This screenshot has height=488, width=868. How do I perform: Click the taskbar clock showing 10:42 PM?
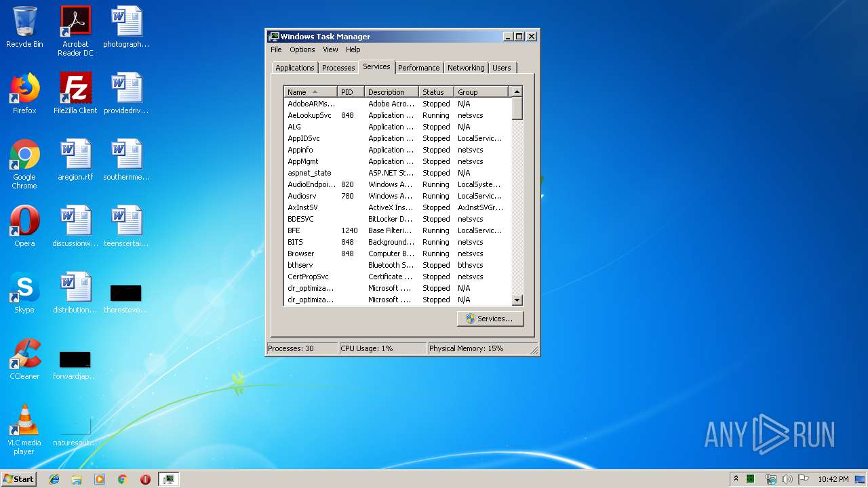pos(833,479)
